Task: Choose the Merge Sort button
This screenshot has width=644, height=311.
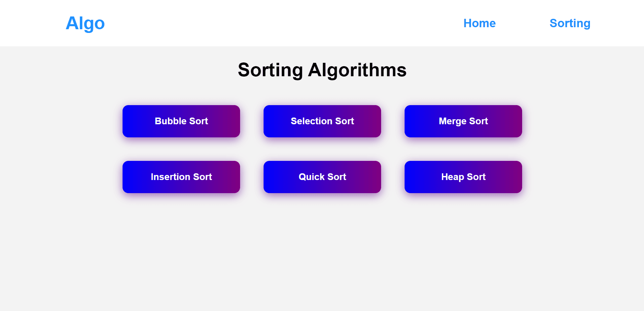Action: tap(463, 121)
